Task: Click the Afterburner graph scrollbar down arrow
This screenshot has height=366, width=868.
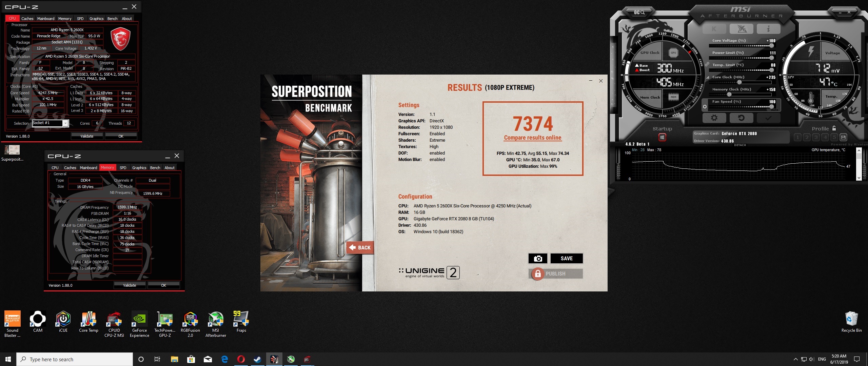Action: (859, 178)
